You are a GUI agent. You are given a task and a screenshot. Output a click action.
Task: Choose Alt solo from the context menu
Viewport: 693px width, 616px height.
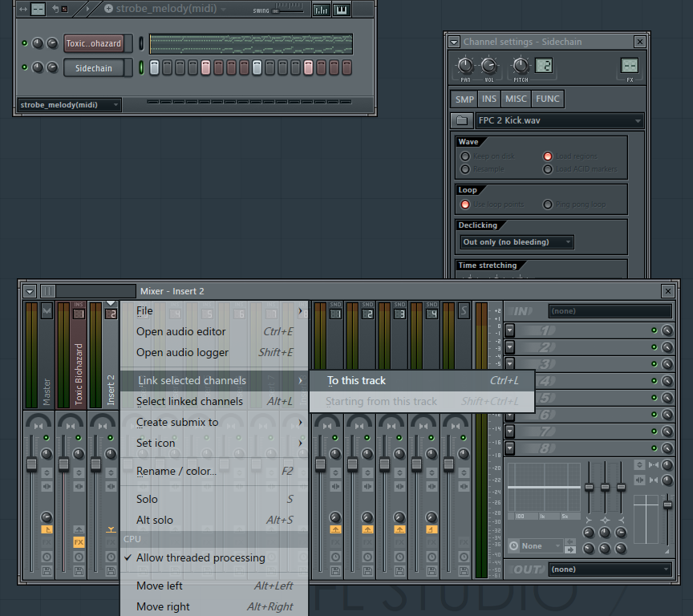click(x=214, y=520)
